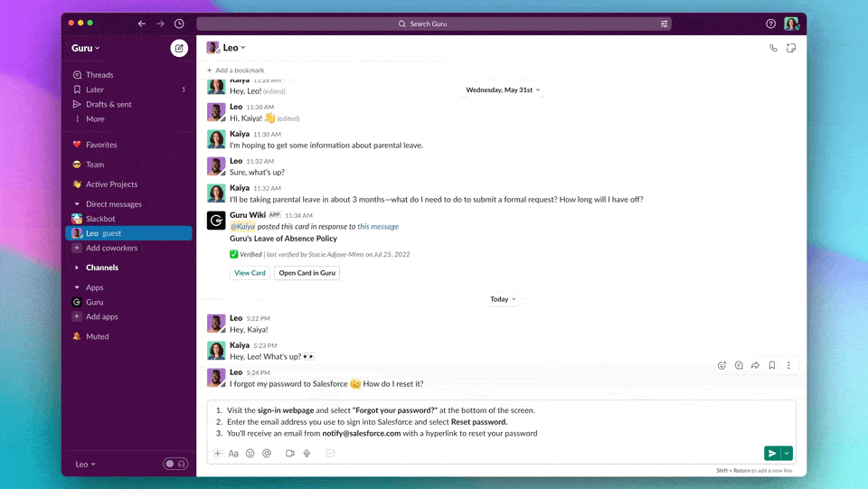868x489 pixels.
Task: Open emoji picker in composer
Action: (x=250, y=453)
